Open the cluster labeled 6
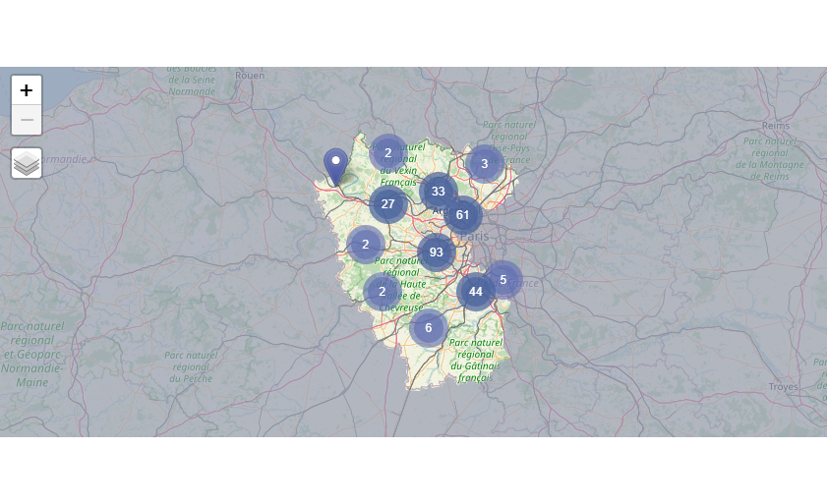Viewport: 827px width, 504px height. [428, 328]
